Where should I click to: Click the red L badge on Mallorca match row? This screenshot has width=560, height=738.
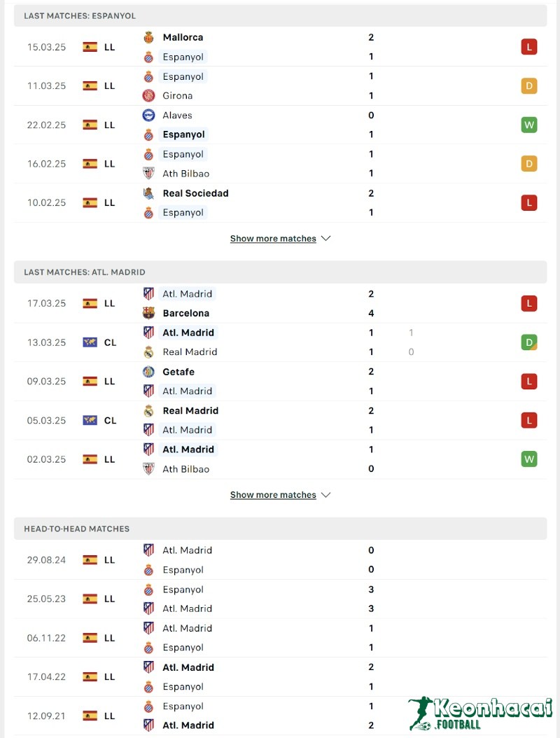click(x=529, y=46)
